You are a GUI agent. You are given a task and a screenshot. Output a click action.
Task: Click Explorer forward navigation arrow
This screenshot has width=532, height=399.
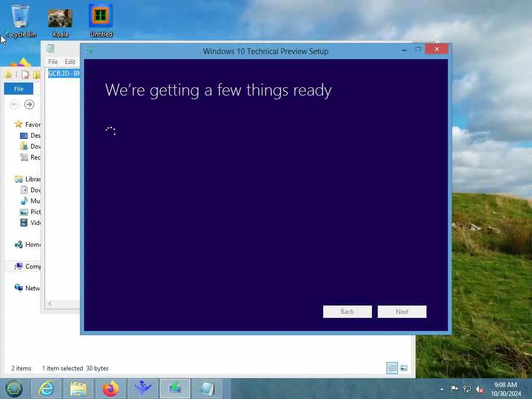coord(29,104)
